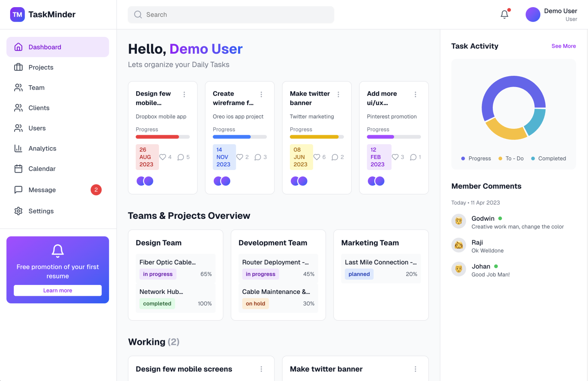Click the Search input field
Viewport: 588px width, 381px height.
(231, 15)
